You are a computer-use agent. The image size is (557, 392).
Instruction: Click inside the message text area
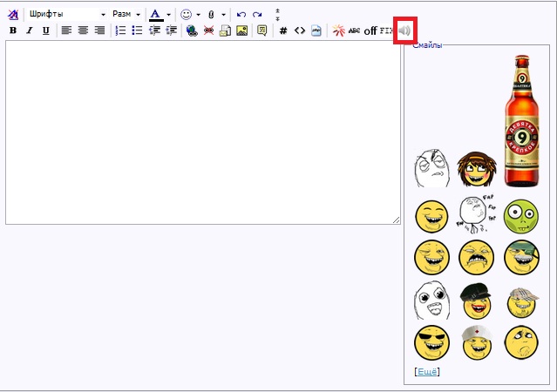pos(202,132)
